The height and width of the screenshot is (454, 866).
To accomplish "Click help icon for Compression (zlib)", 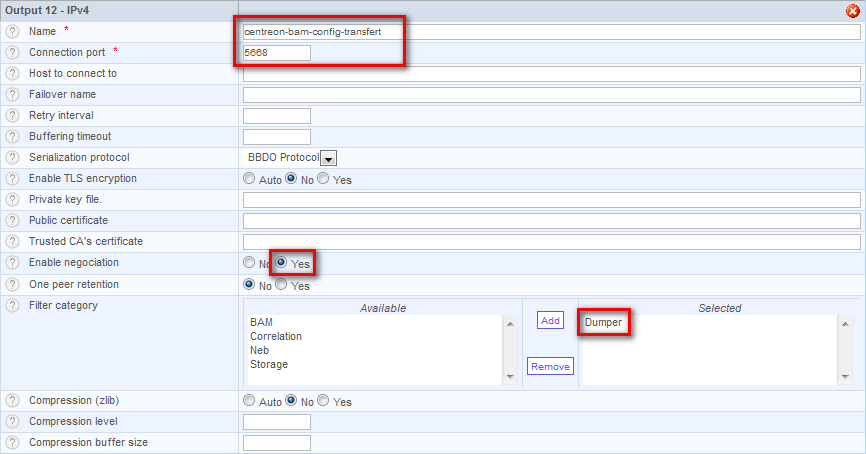I will pos(13,401).
